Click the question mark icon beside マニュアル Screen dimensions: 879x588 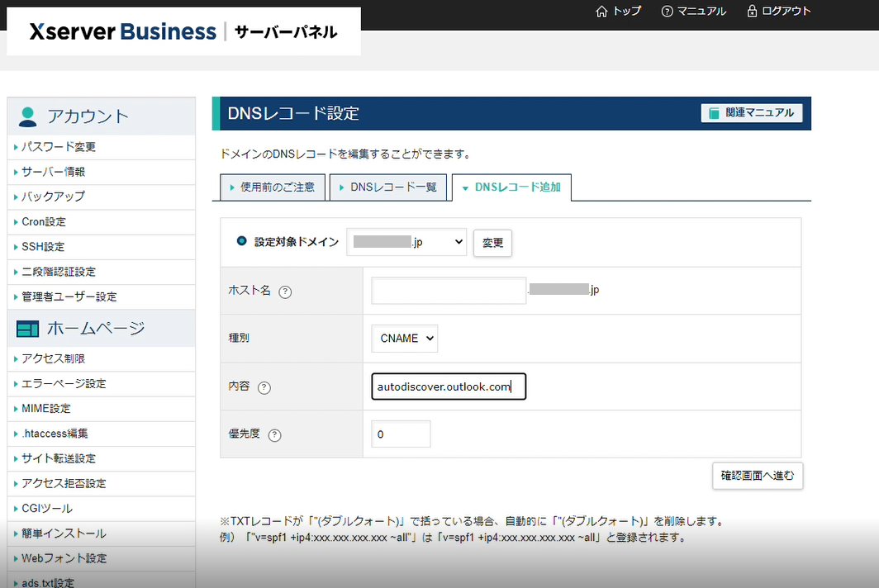[668, 12]
